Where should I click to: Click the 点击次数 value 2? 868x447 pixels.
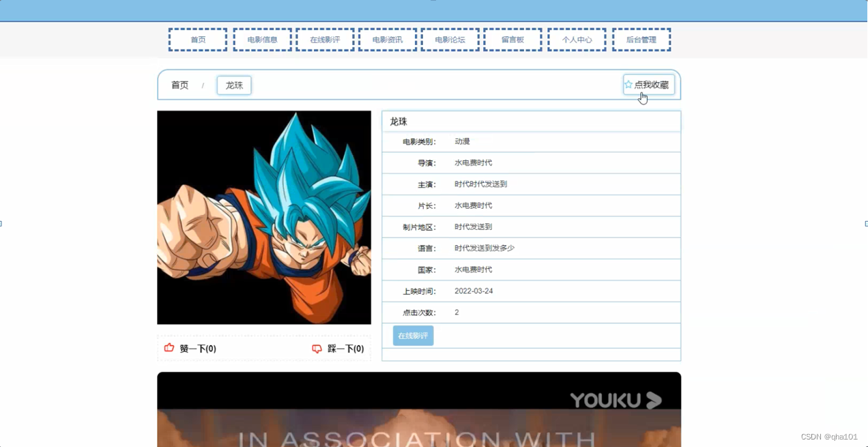457,313
